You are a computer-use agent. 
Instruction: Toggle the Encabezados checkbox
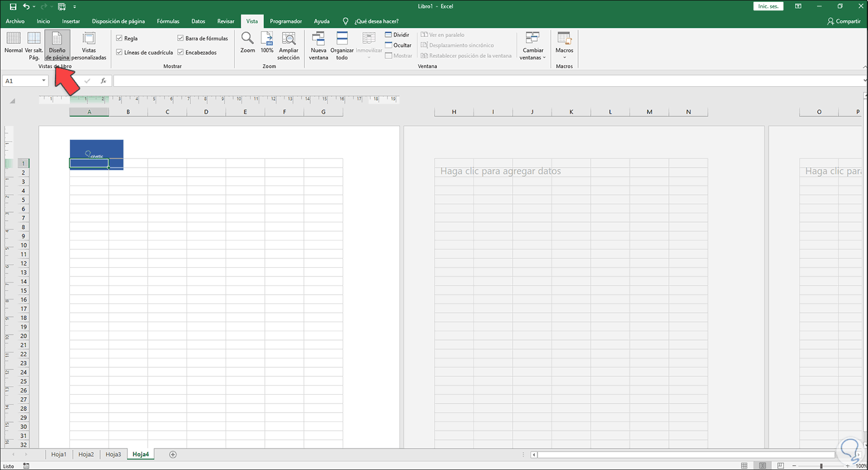(x=181, y=52)
